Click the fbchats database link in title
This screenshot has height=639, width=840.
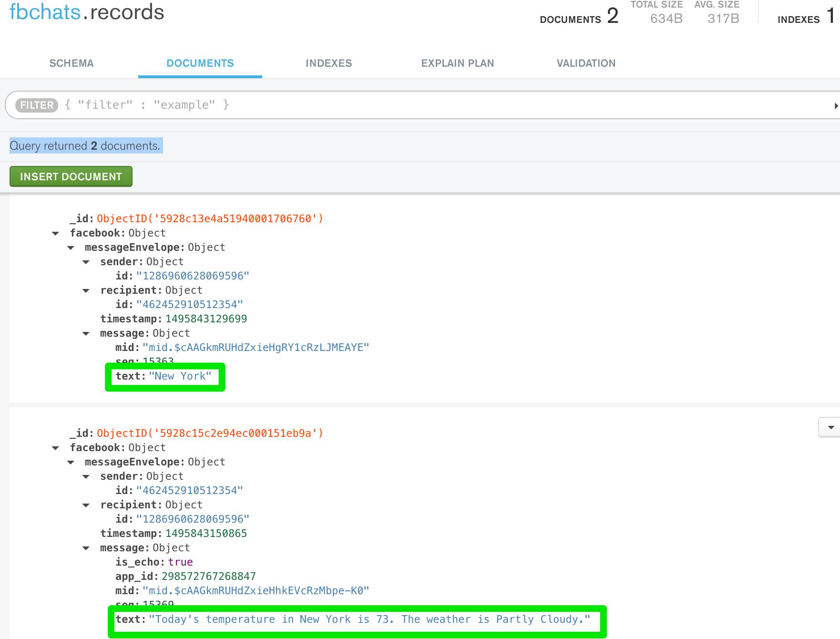click(x=45, y=11)
